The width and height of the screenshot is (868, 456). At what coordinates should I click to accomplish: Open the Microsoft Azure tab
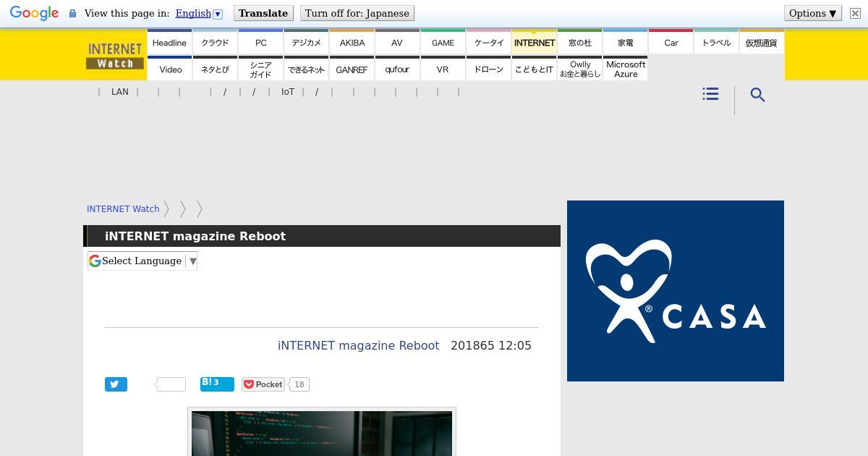pos(626,69)
